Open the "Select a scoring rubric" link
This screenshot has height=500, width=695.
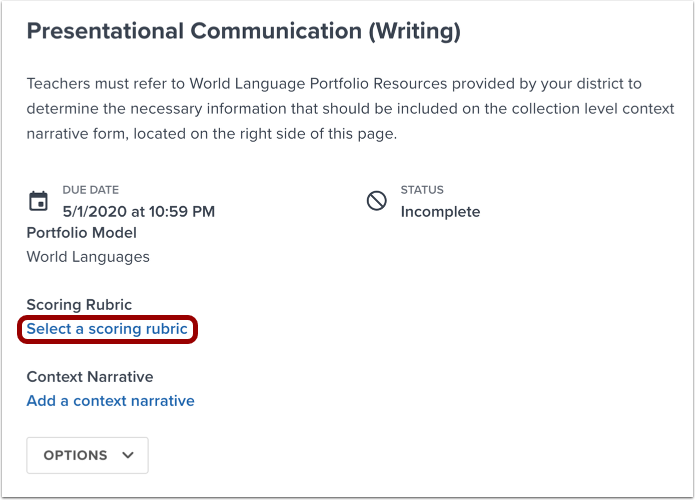pyautogui.click(x=107, y=329)
